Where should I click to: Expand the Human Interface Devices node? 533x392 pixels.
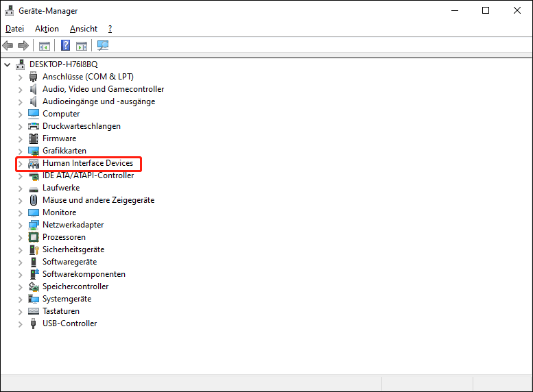20,164
